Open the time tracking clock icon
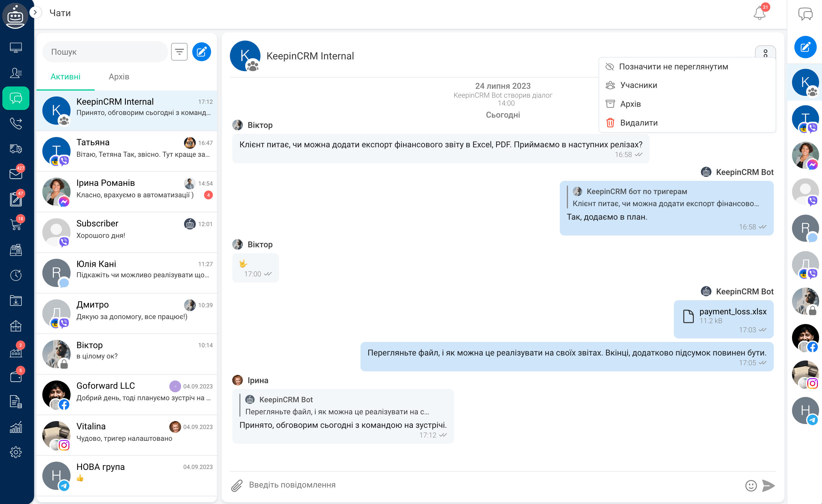 tap(16, 275)
